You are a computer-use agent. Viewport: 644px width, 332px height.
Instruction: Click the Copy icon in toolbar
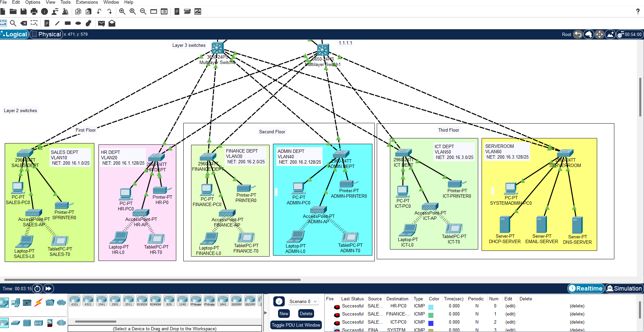tap(78, 11)
